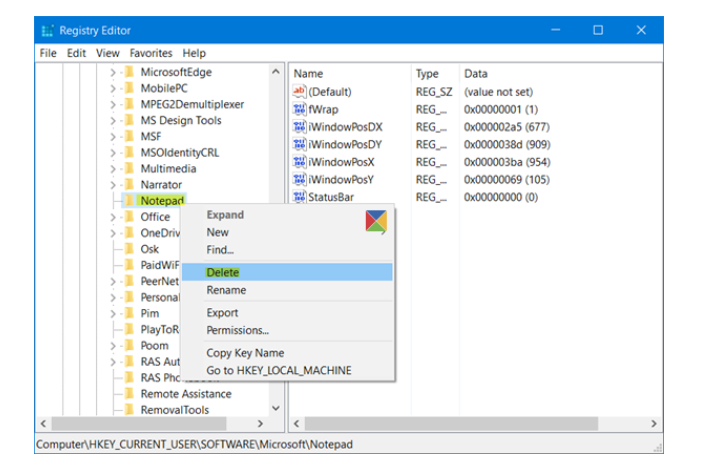Select Export from the context menu

(287, 313)
